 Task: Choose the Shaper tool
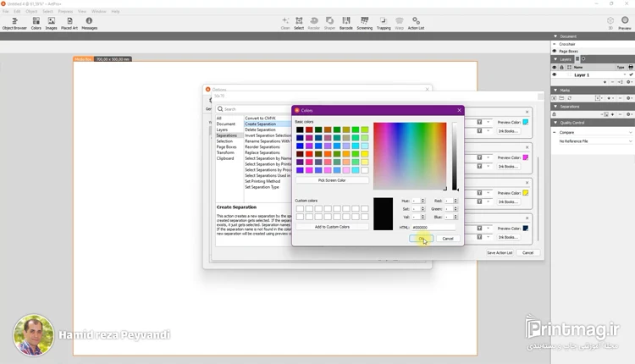(329, 24)
